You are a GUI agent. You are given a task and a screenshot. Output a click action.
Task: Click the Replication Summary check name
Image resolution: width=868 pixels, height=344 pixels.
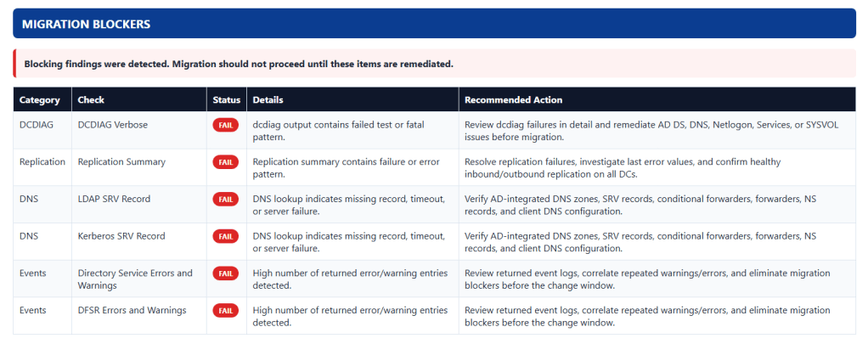click(x=121, y=161)
